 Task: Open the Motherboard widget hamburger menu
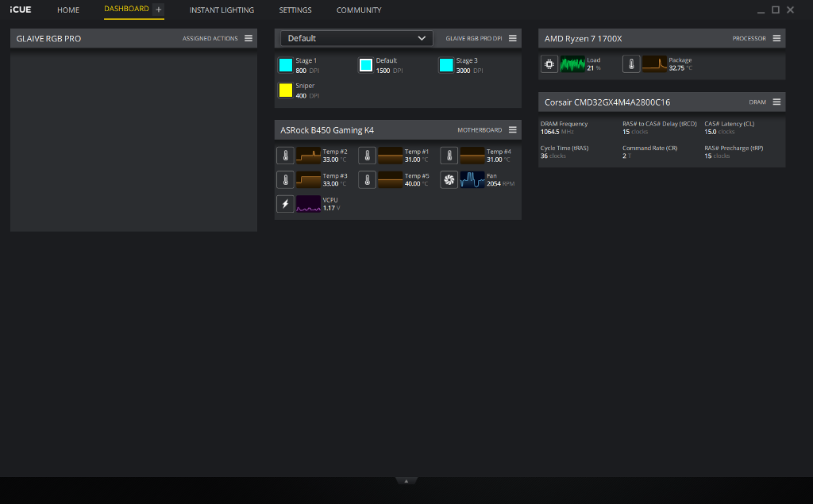point(513,129)
